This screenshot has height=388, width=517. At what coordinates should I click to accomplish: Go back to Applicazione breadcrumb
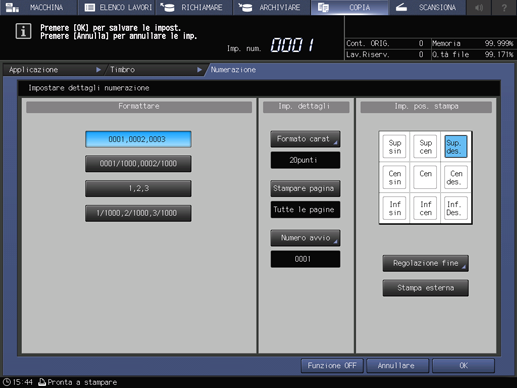pos(53,70)
